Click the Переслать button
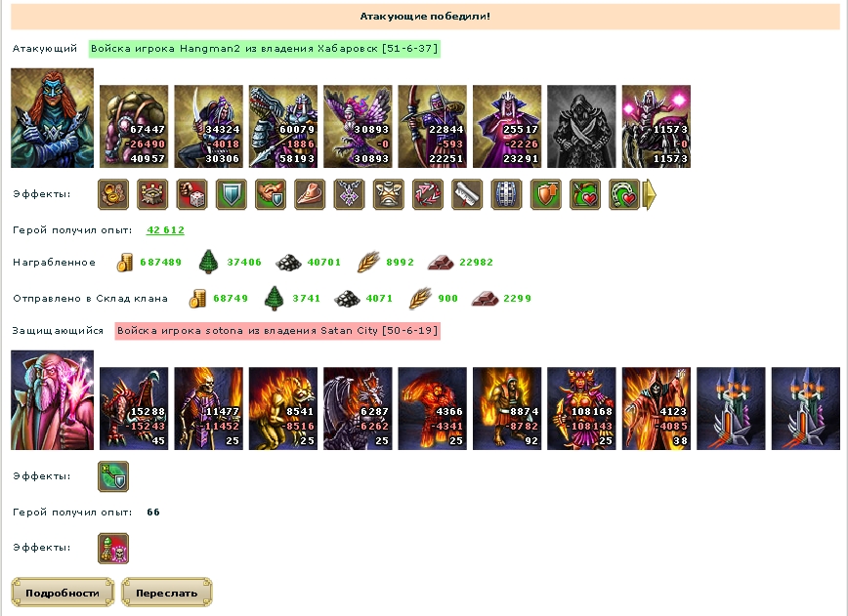This screenshot has width=848, height=616. (x=166, y=593)
